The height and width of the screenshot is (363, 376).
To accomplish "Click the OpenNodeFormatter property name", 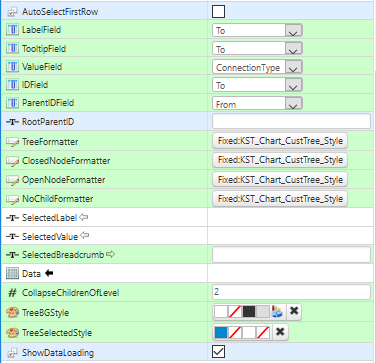I will pyautogui.click(x=64, y=180).
